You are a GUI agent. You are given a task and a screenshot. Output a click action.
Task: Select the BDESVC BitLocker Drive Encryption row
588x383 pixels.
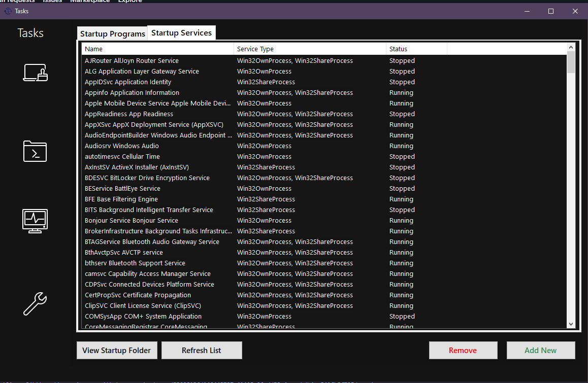click(x=324, y=178)
